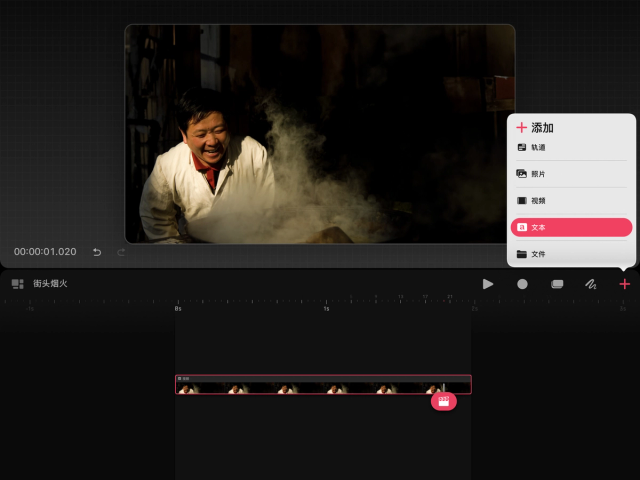
Task: Click the 1s mark on the ruler
Action: pos(326,309)
